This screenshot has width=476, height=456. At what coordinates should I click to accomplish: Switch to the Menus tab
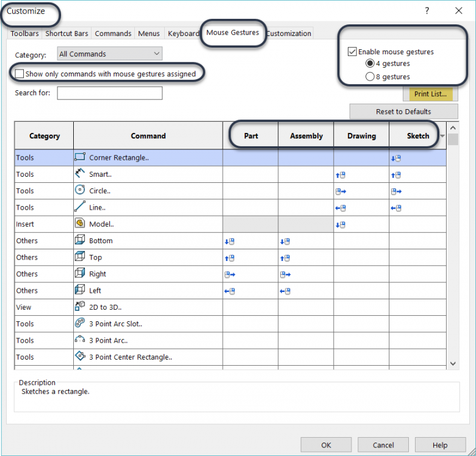[x=149, y=34]
